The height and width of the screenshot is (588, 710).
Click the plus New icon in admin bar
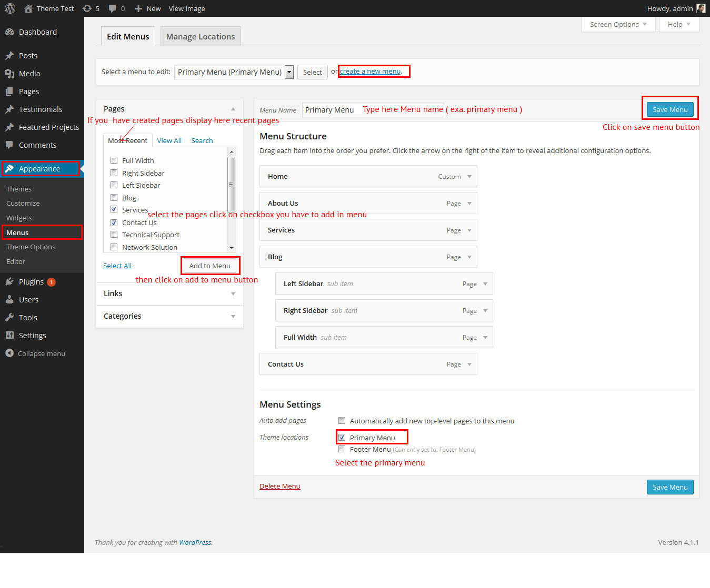[x=138, y=8]
